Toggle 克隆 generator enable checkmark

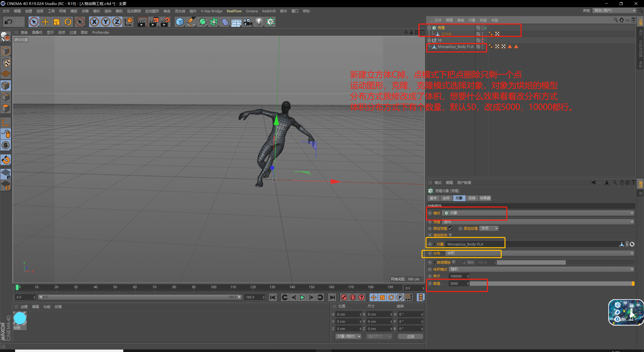point(486,28)
